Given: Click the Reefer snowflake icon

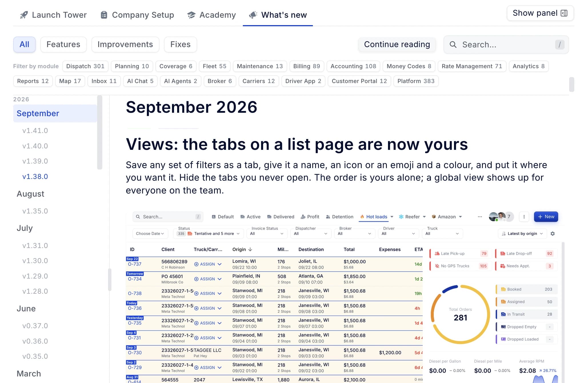Looking at the screenshot, I should (401, 217).
